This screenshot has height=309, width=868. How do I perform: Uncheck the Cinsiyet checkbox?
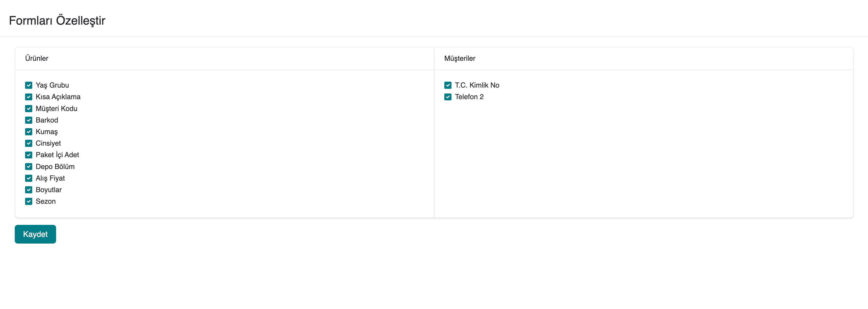pyautogui.click(x=29, y=143)
